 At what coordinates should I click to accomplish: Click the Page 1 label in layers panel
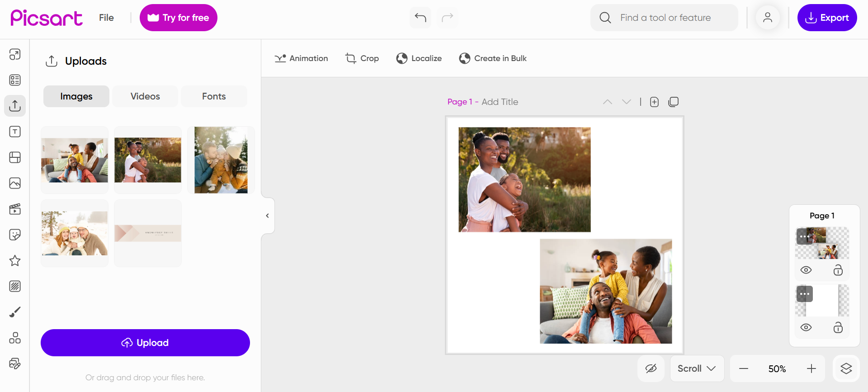click(822, 216)
